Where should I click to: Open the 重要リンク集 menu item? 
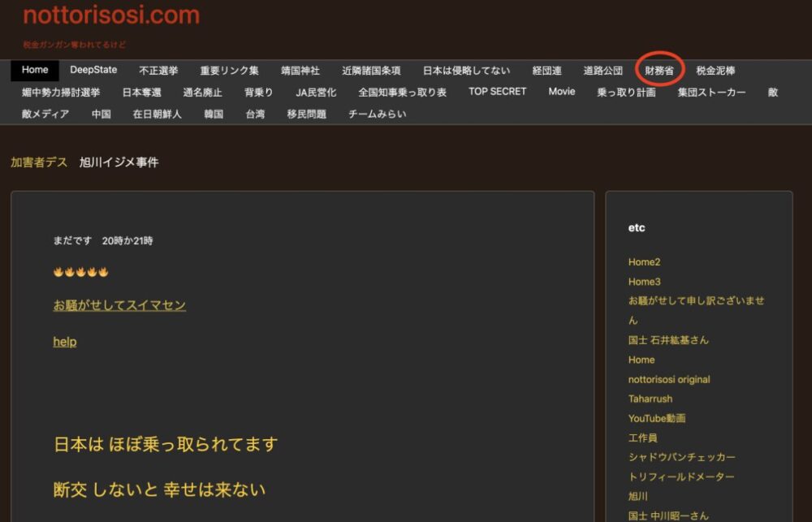click(229, 71)
